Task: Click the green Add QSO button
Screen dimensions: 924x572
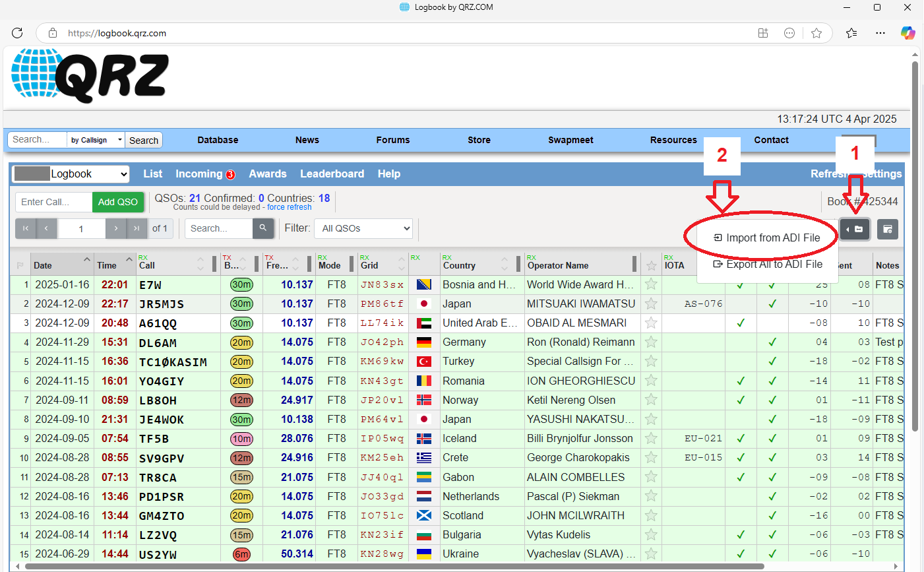Action: 118,202
